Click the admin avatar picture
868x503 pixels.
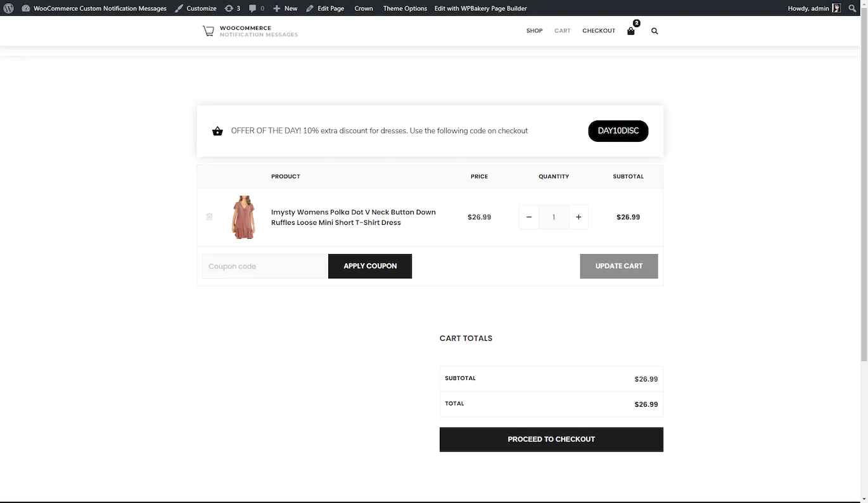pos(836,8)
